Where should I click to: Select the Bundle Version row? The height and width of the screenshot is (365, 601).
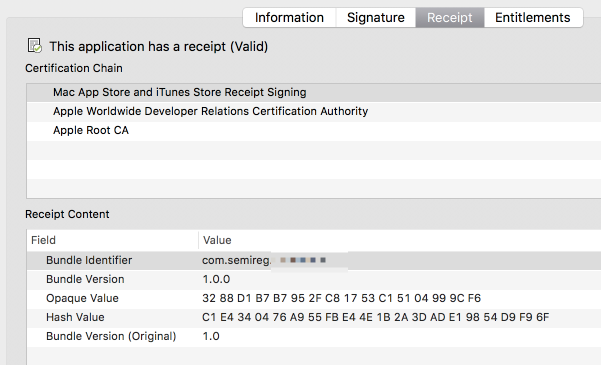314,280
